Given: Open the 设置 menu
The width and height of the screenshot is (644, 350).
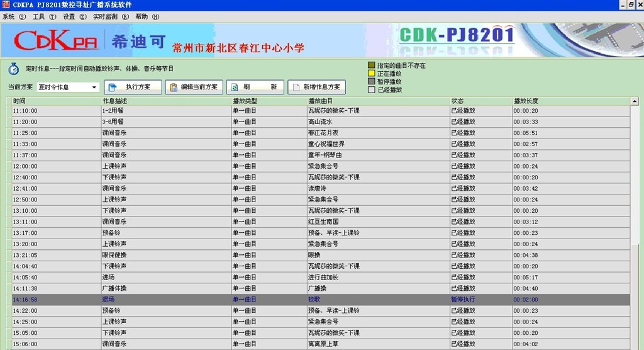Looking at the screenshot, I should tap(74, 16).
